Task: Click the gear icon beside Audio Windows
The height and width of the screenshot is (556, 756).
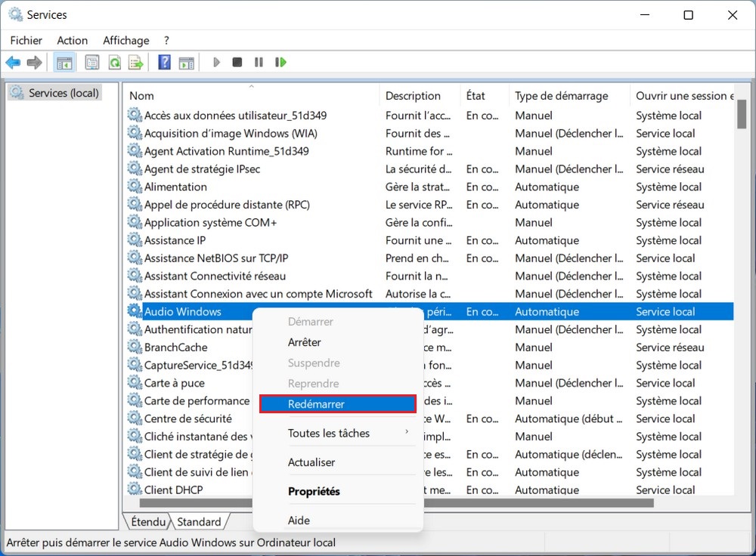Action: coord(135,311)
